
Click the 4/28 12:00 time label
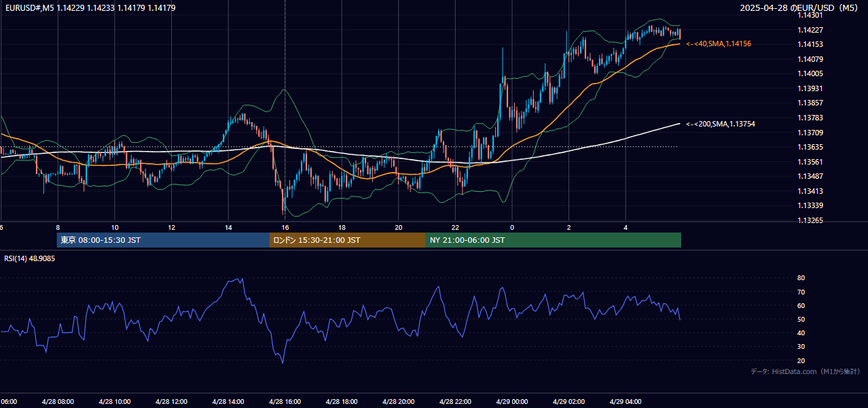click(x=171, y=401)
